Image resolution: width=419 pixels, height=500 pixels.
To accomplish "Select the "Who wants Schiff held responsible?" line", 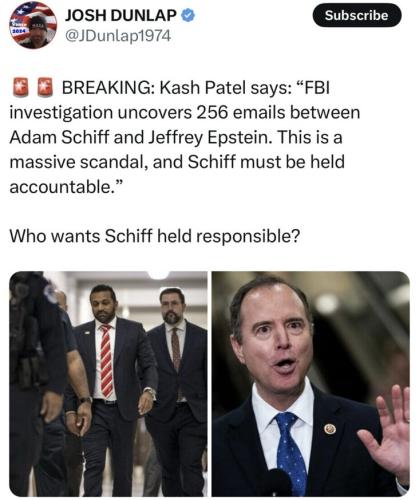I will pos(155,236).
